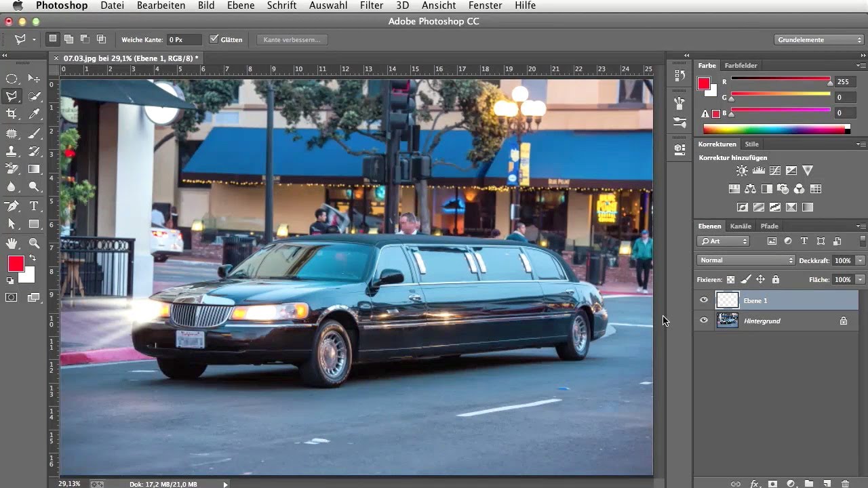The height and width of the screenshot is (488, 868).
Task: Open the Normal blend mode dropdown
Action: pos(745,260)
